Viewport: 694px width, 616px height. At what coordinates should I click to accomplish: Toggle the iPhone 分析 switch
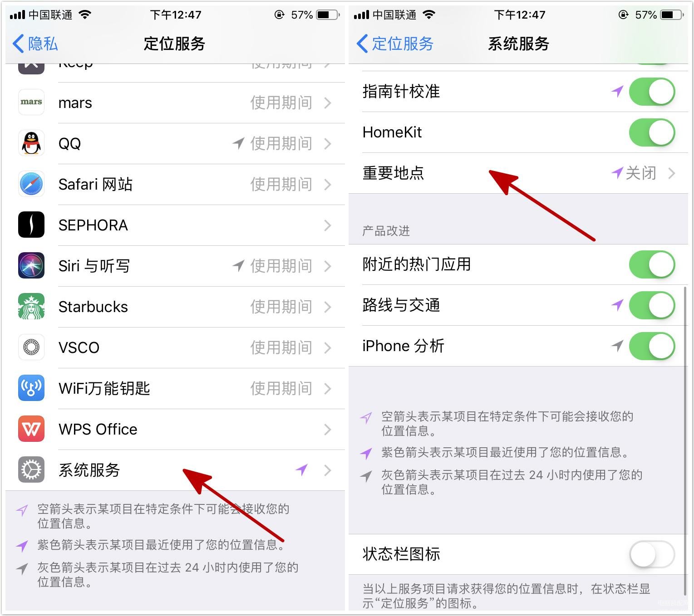(652, 346)
